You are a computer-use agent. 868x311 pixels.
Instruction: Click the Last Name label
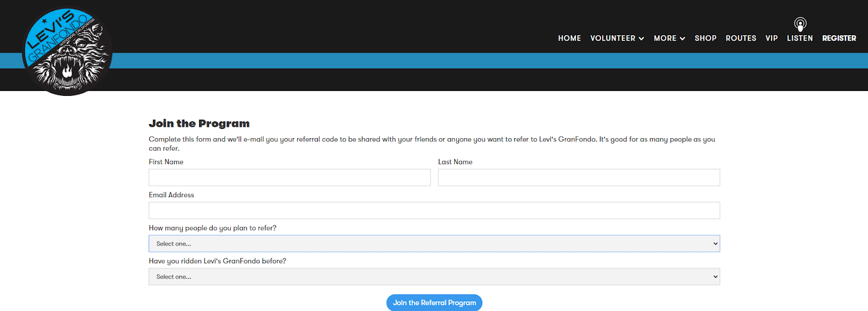[x=455, y=162]
